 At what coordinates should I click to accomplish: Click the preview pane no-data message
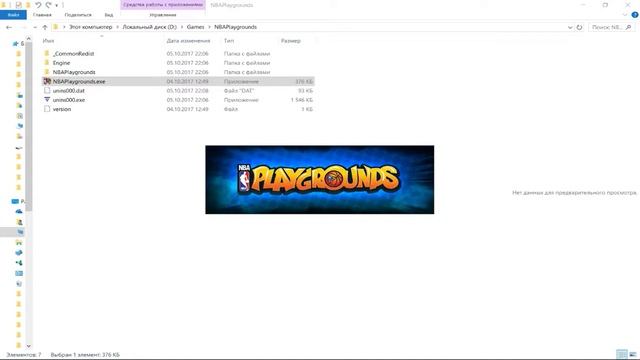[574, 192]
